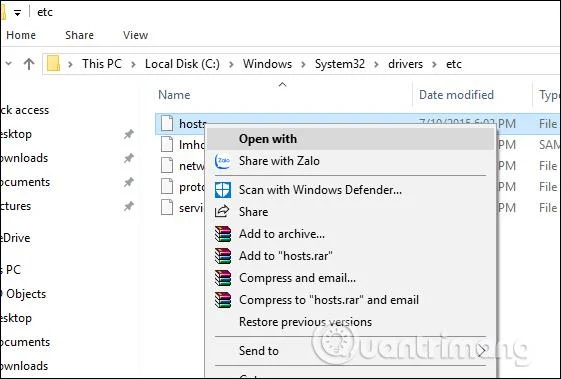Expand the Send to submenu arrow
The height and width of the screenshot is (379, 561).
pos(482,351)
